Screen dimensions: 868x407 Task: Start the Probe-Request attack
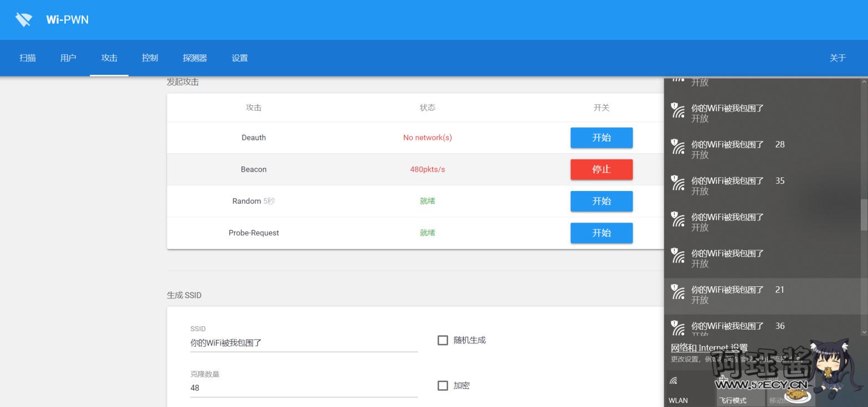601,233
